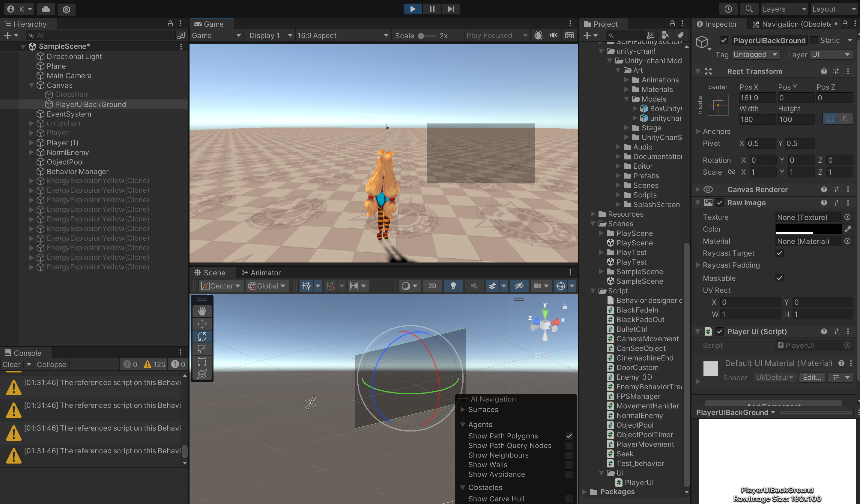Open the Tag Untagged dropdown
The height and width of the screenshot is (504, 860).
[756, 55]
